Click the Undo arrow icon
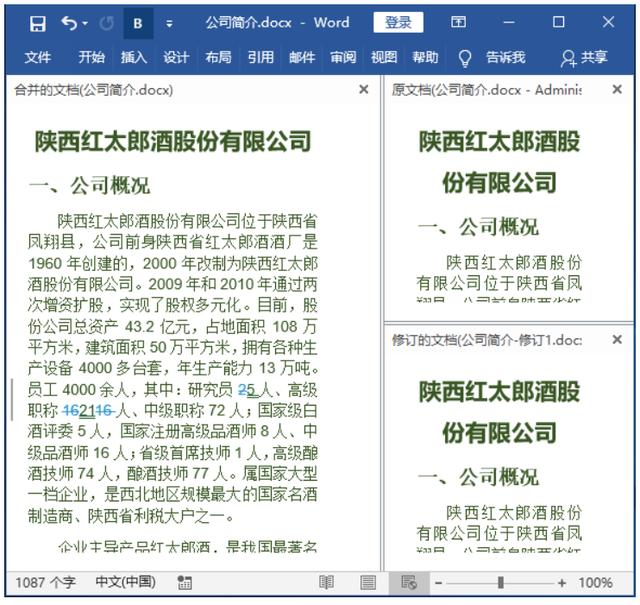The image size is (640, 605). pyautogui.click(x=69, y=23)
